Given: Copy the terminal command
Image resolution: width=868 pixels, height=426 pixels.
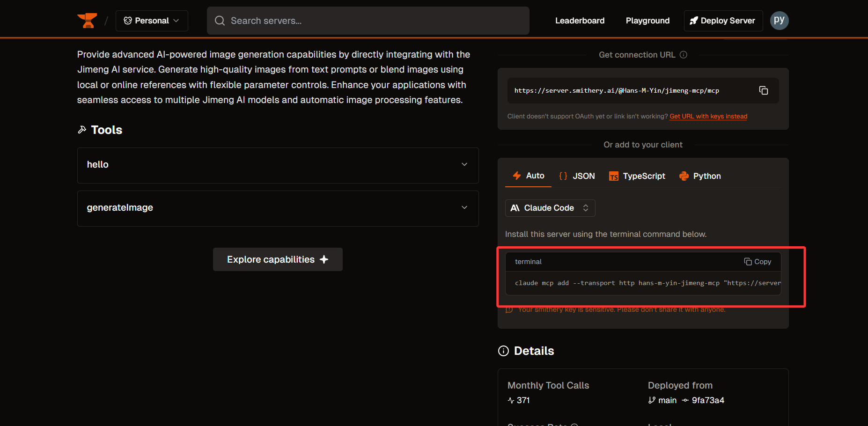Looking at the screenshot, I should [x=758, y=262].
